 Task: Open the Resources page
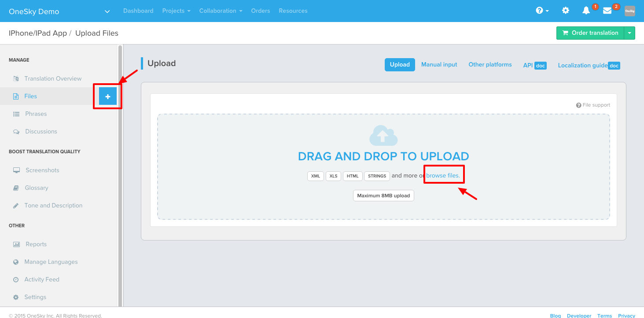coord(293,11)
